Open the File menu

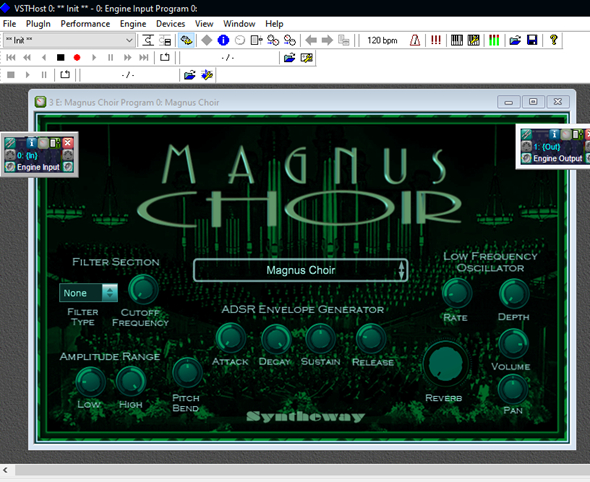(x=9, y=24)
